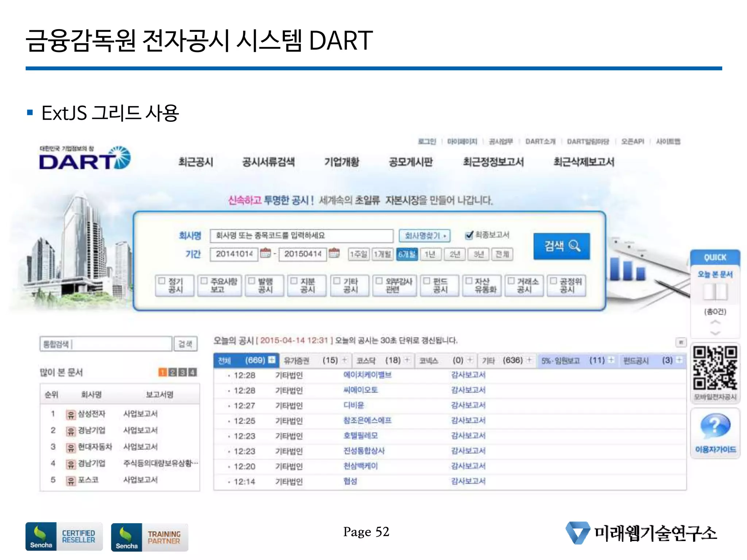Click the blue 검색 search button

(561, 246)
